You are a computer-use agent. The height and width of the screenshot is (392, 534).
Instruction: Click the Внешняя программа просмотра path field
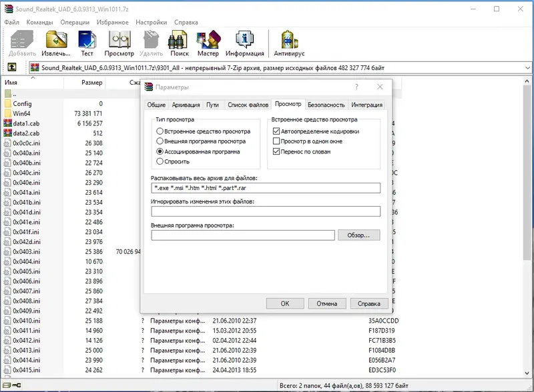243,235
